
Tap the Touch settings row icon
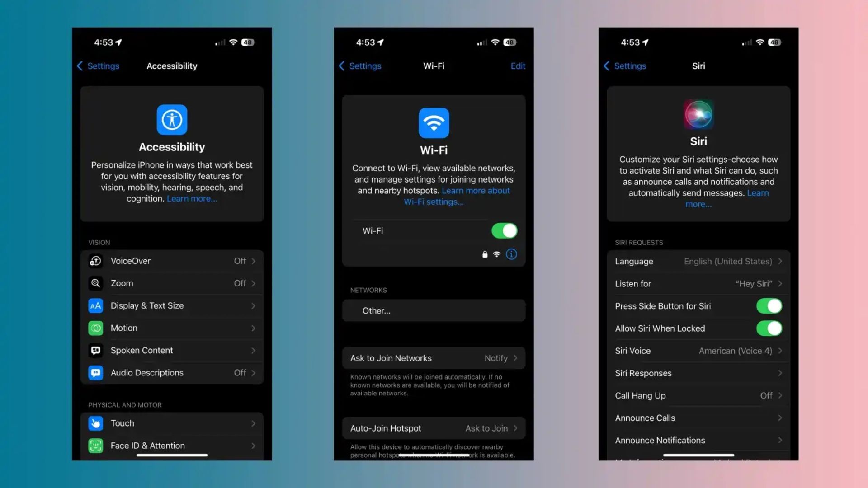96,423
